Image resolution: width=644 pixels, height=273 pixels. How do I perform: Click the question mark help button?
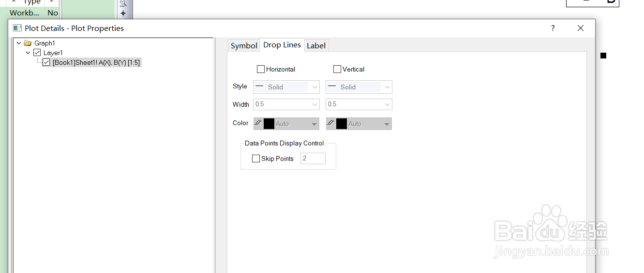tap(553, 28)
